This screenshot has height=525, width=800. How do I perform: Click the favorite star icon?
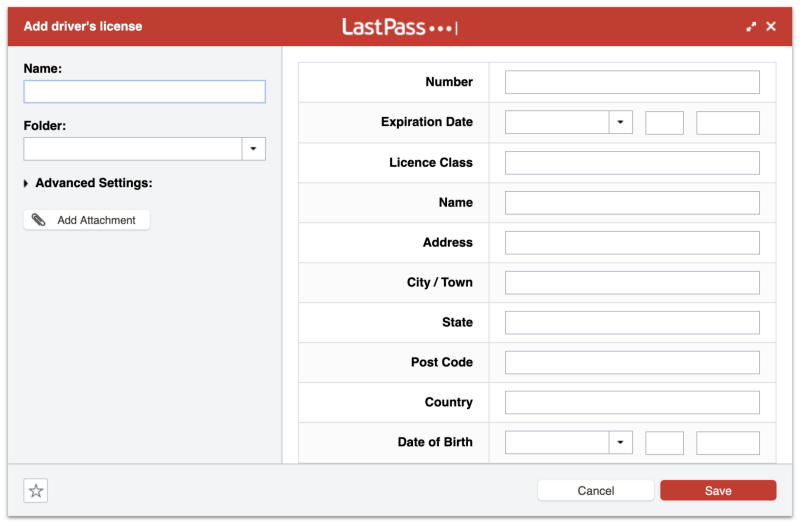tap(36, 491)
